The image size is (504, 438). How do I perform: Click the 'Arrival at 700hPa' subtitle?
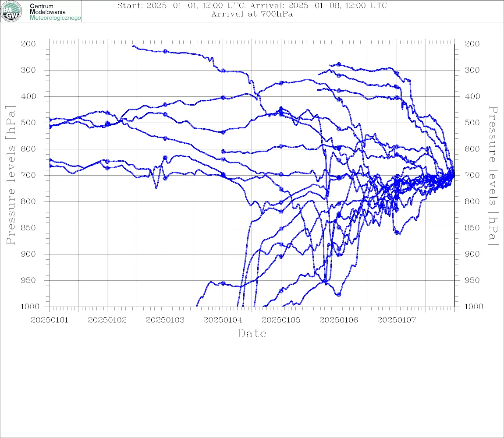252,14
